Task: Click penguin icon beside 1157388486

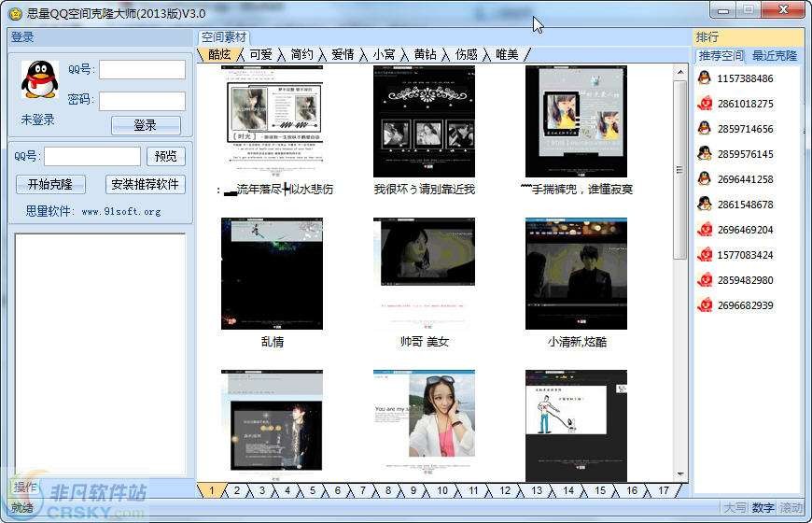Action: point(705,78)
